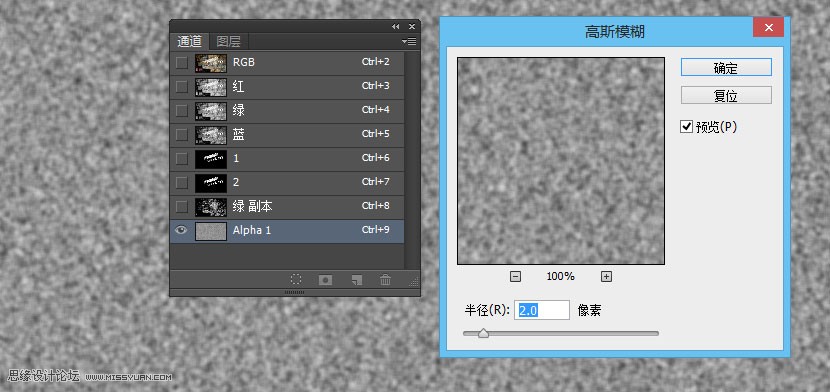830x392 pixels.
Task: Zoom in the blur preview
Action: (607, 276)
